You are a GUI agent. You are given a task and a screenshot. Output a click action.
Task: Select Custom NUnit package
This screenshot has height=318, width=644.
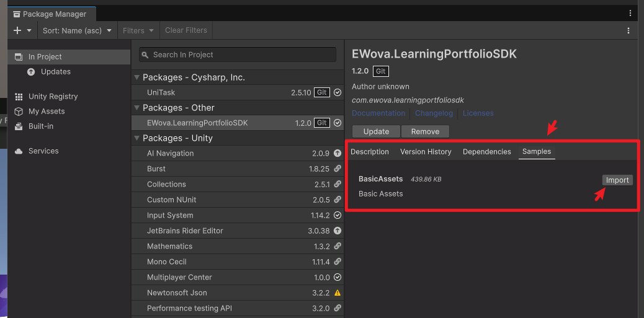[238, 200]
